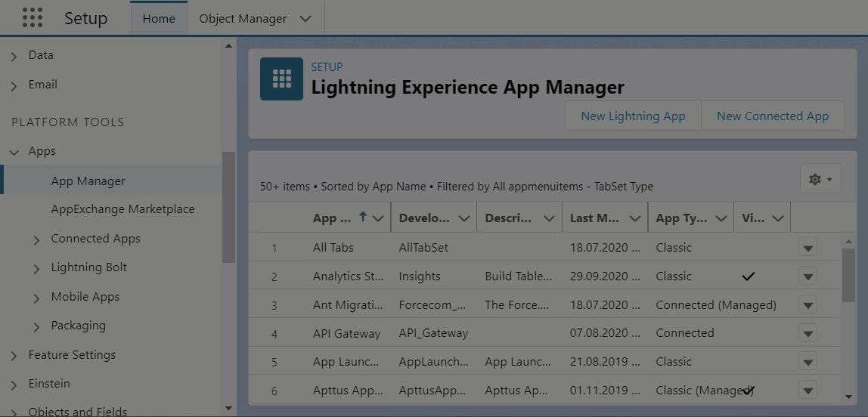Click the list view settings gear icon

820,179
